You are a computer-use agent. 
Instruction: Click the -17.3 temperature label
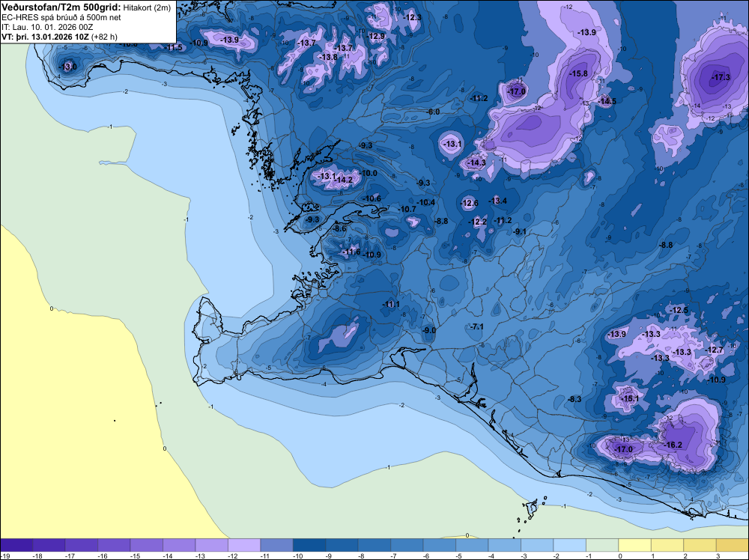click(x=721, y=77)
